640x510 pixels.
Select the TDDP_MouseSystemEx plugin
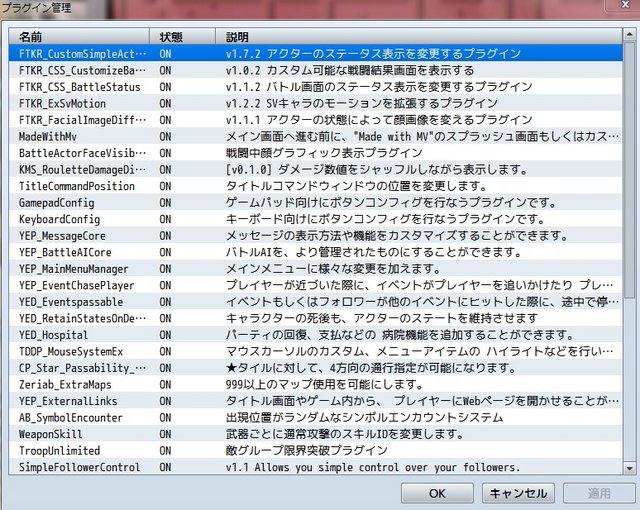click(316, 351)
